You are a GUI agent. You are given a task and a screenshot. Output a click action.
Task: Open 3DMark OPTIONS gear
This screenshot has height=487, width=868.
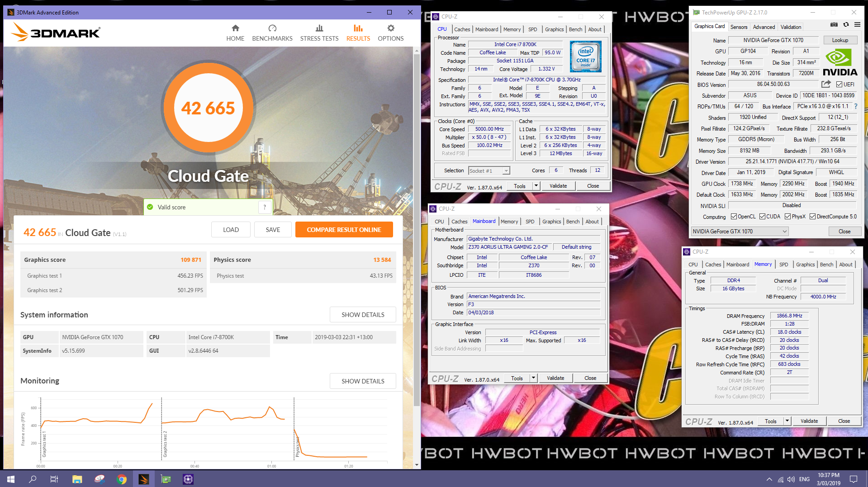click(391, 28)
